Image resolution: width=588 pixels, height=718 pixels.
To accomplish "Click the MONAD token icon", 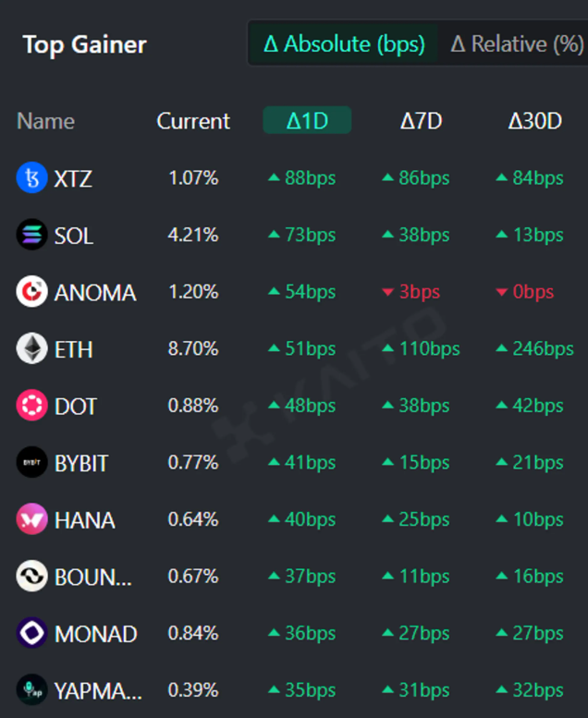I will pos(31,633).
